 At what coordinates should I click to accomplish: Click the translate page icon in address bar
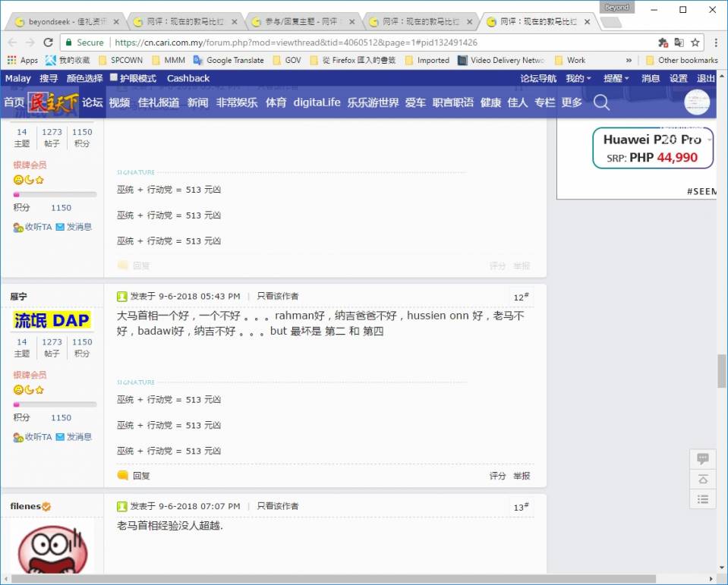pos(679,42)
